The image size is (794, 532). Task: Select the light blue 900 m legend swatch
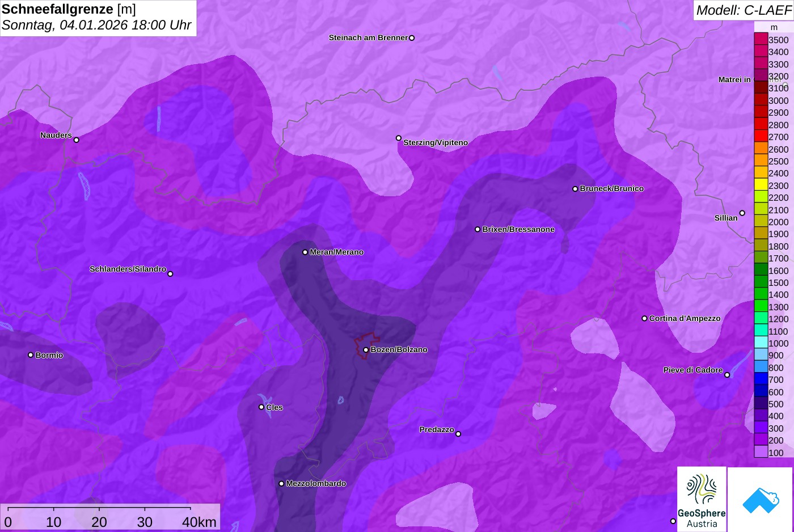tap(761, 355)
